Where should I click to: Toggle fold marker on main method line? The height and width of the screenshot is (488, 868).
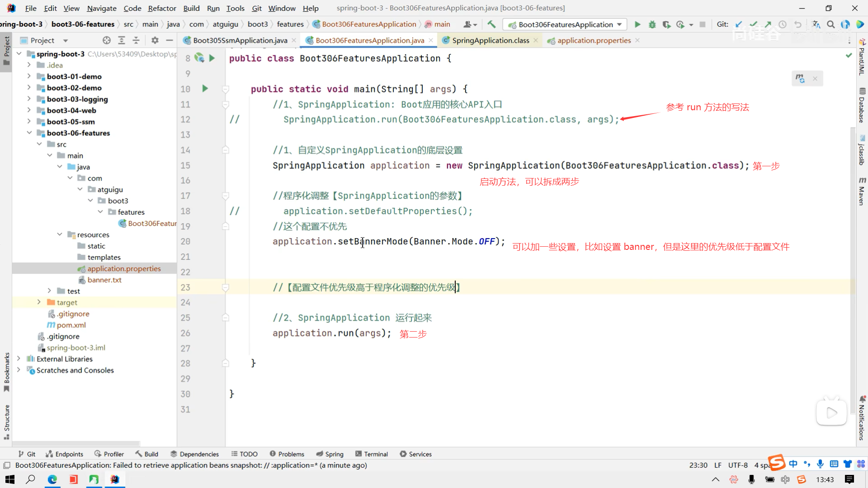tap(226, 89)
